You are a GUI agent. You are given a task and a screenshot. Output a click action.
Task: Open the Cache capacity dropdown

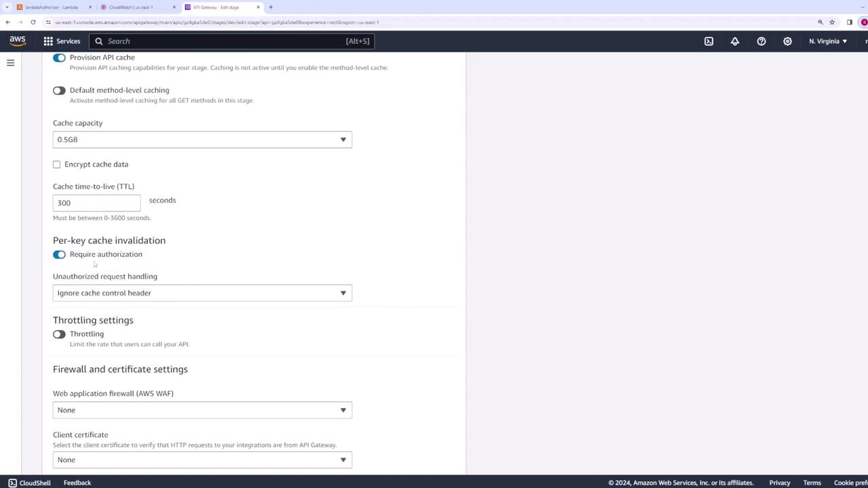pyautogui.click(x=202, y=140)
